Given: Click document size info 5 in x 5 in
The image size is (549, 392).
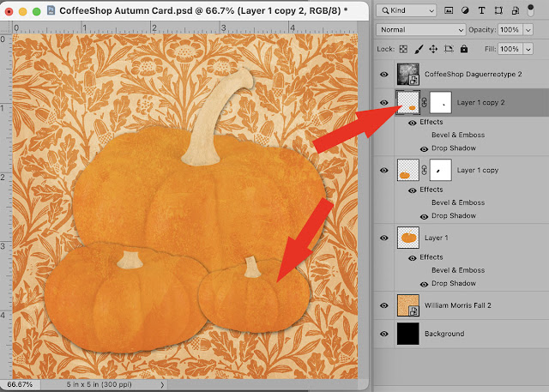Looking at the screenshot, I should (100, 384).
